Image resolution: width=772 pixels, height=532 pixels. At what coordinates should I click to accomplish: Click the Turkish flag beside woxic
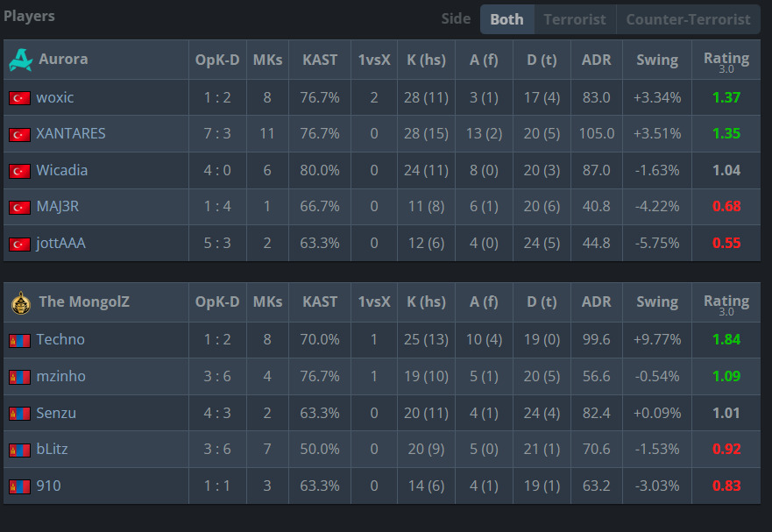tap(19, 98)
